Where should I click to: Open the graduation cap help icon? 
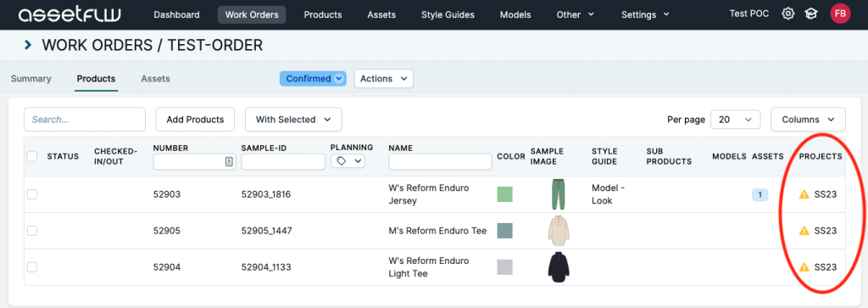[811, 14]
